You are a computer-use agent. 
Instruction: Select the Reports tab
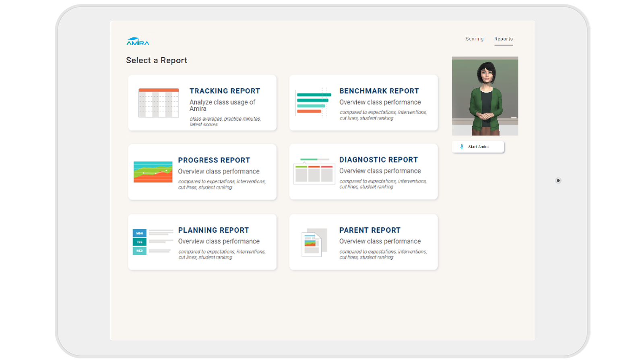click(x=504, y=39)
